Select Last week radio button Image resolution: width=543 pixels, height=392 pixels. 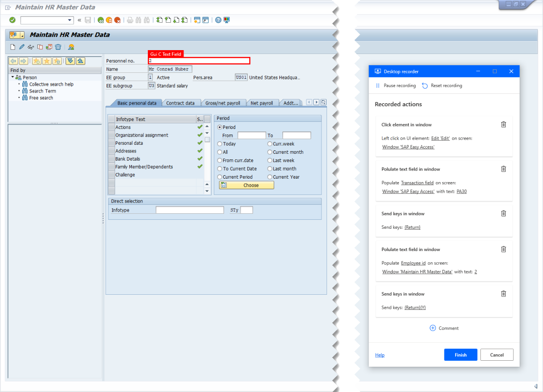coord(270,161)
